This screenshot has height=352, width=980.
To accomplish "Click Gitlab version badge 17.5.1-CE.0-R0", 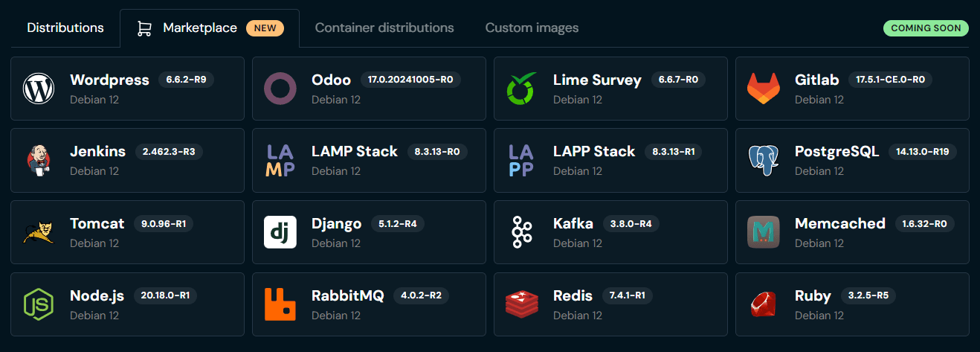I will pos(889,80).
